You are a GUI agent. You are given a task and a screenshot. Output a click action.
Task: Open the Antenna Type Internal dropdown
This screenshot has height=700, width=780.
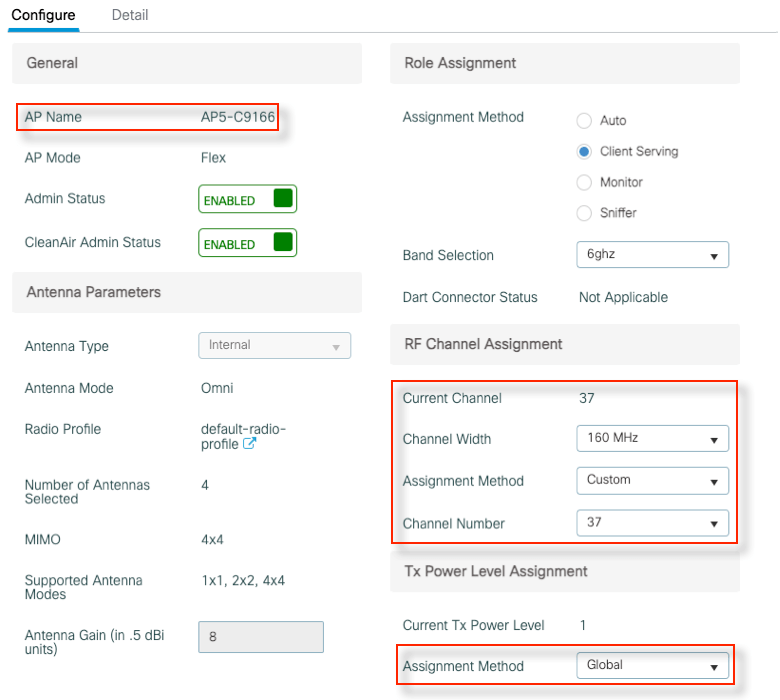click(274, 345)
